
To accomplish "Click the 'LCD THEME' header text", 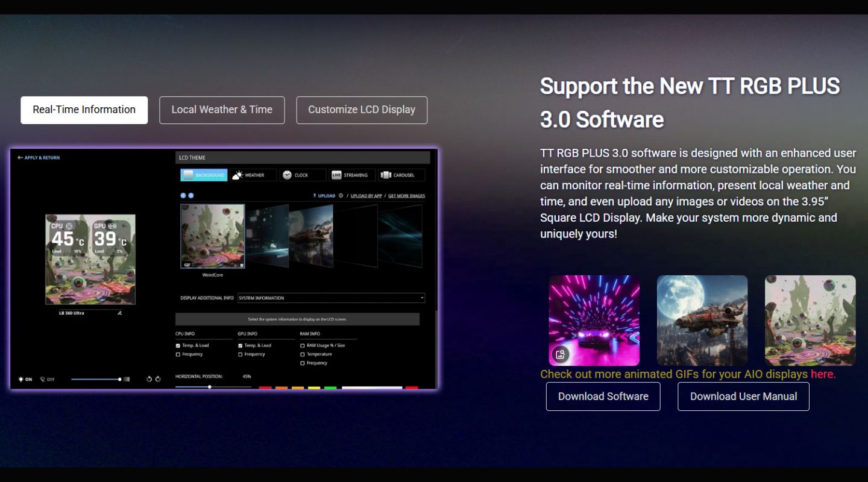I will coord(192,158).
